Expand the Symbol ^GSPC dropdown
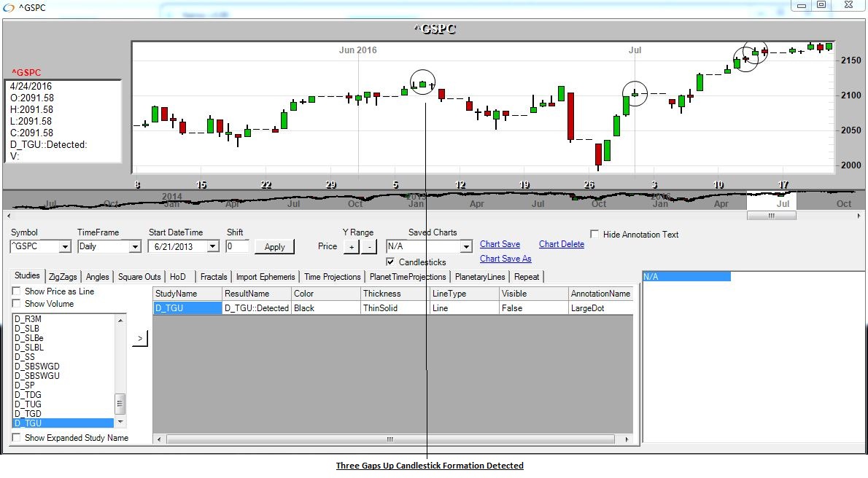This screenshot has height=478, width=868. (65, 247)
